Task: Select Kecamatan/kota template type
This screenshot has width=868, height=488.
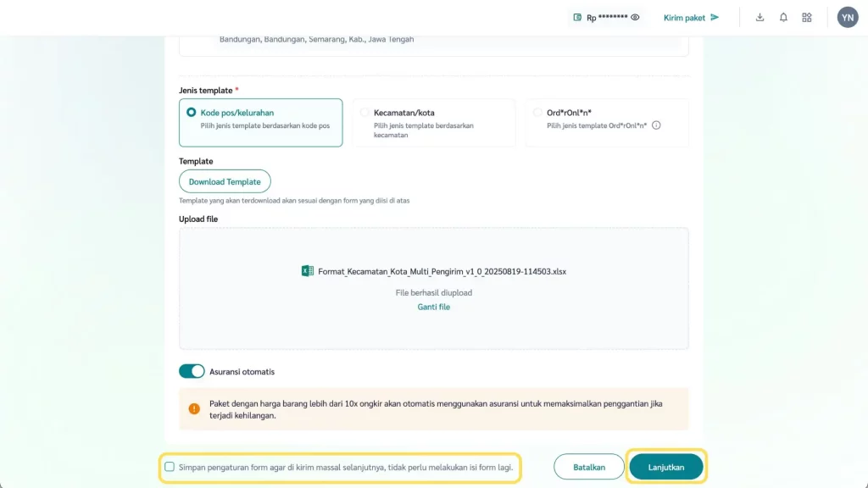Action: pos(364,113)
